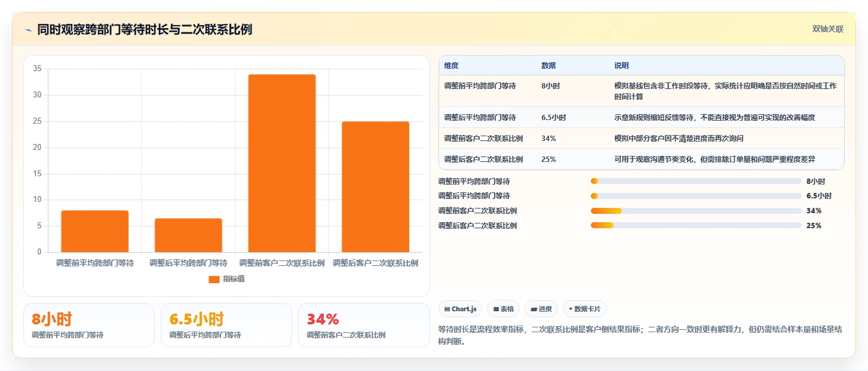
Task: Open the 34% data card
Action: pyautogui.click(x=364, y=325)
